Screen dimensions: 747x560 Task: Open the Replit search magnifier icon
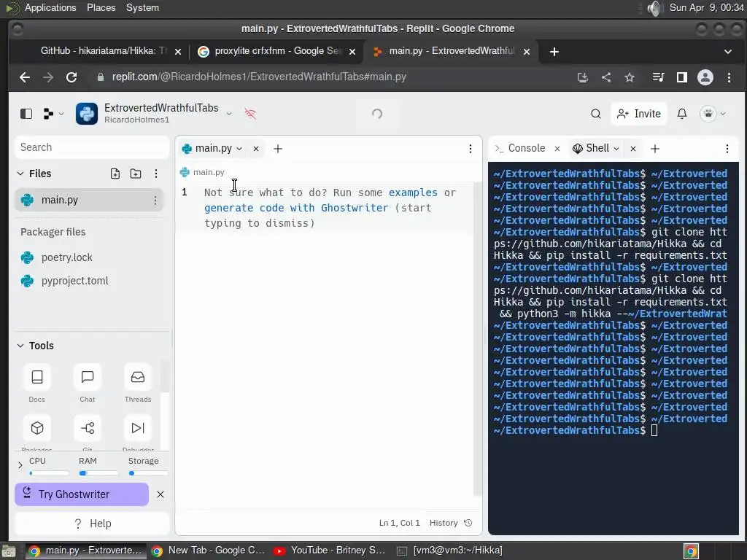point(595,114)
